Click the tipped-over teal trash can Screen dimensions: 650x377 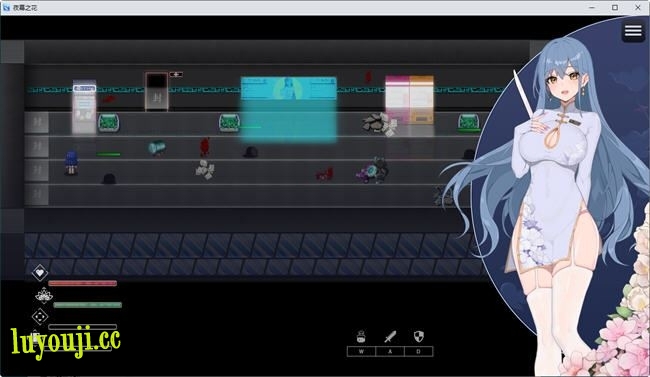click(157, 147)
